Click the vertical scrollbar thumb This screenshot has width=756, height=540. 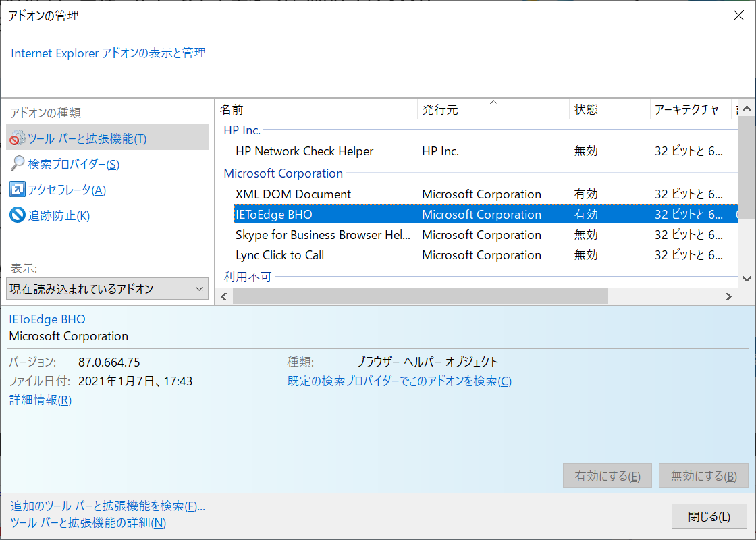point(747,168)
